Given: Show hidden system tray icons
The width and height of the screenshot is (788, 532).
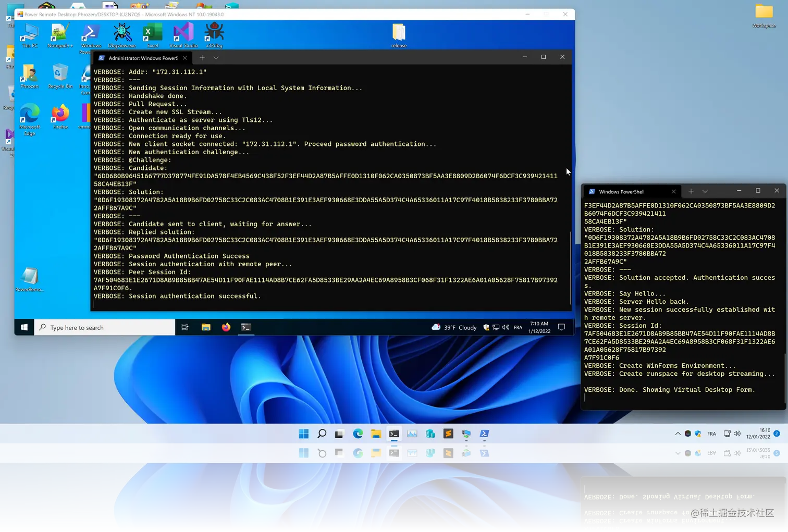Looking at the screenshot, I should (x=678, y=434).
